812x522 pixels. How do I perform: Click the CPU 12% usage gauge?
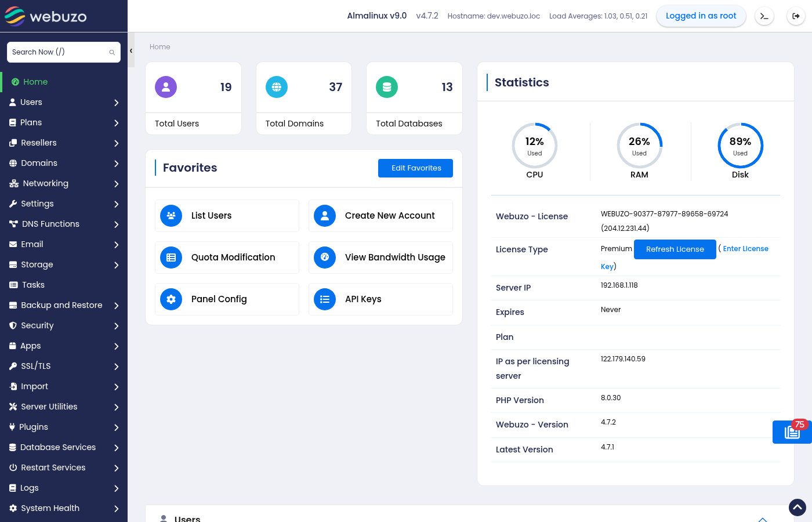535,146
